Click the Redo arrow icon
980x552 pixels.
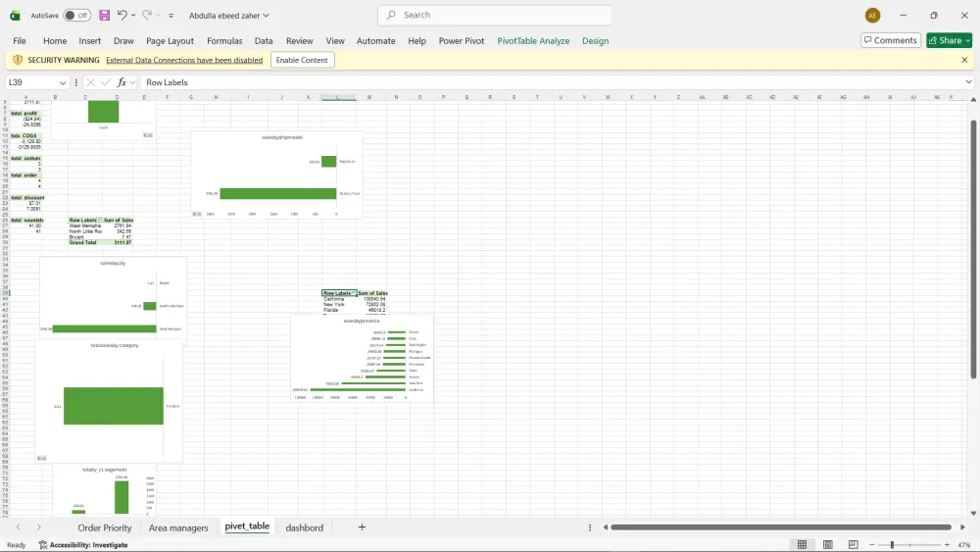[147, 15]
